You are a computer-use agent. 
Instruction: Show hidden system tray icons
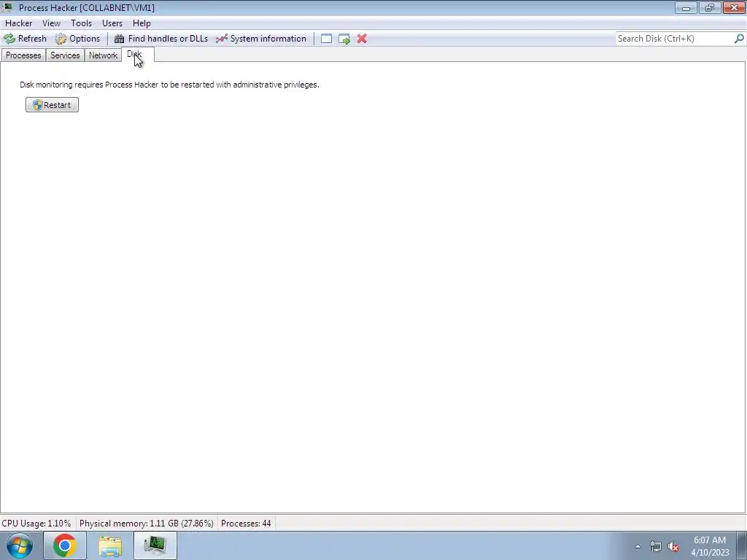pyautogui.click(x=638, y=546)
